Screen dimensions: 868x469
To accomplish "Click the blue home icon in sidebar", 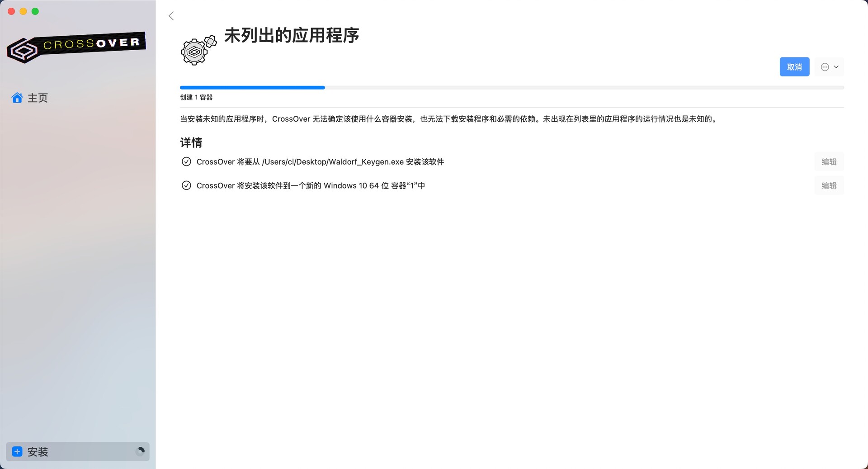I will [17, 98].
